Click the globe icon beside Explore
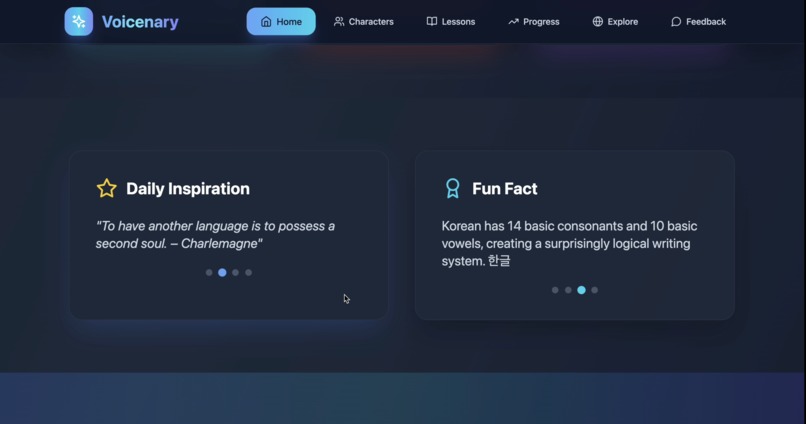Image resolution: width=806 pixels, height=424 pixels. [597, 22]
